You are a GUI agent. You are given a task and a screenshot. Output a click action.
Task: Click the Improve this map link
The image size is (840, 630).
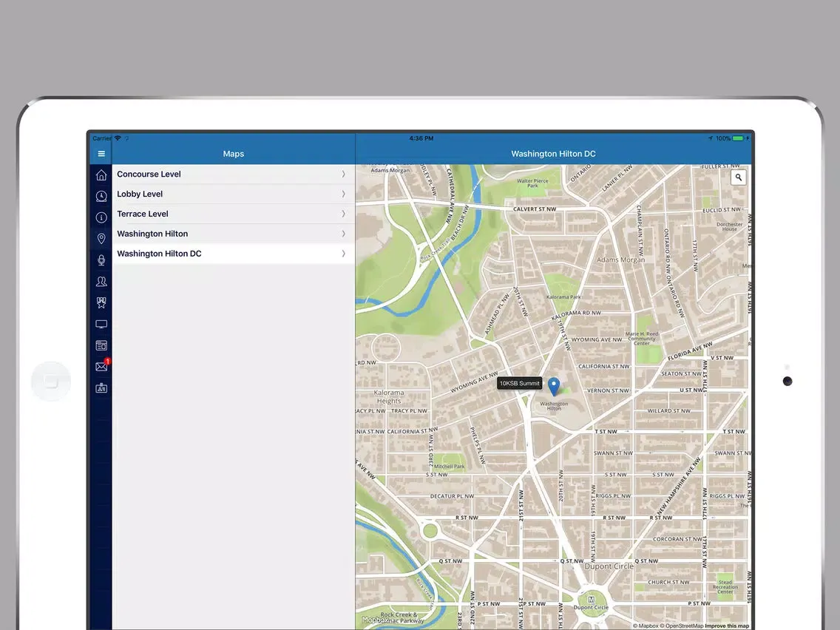pyautogui.click(x=727, y=626)
